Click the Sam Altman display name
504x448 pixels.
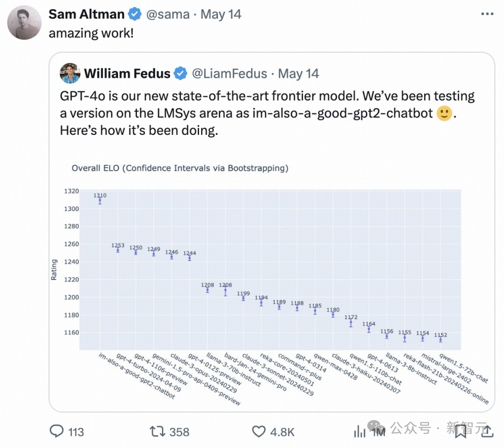tap(87, 14)
